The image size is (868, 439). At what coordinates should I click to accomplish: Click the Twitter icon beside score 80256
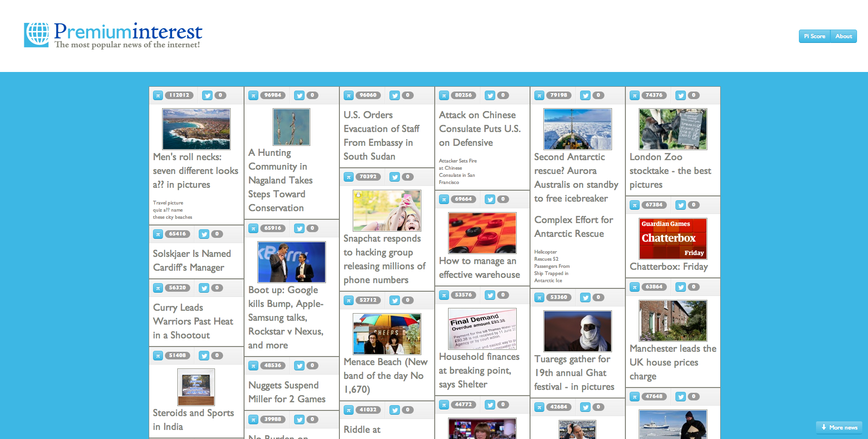tap(490, 95)
